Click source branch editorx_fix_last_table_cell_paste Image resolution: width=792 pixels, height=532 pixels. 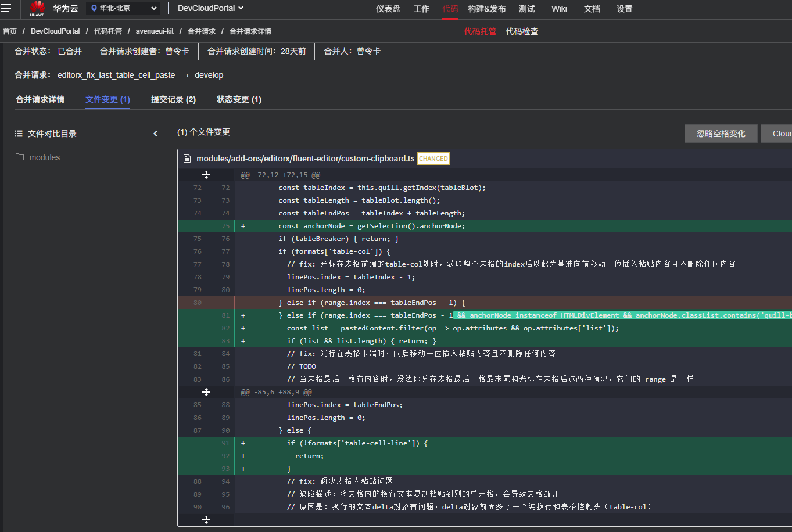(x=116, y=75)
